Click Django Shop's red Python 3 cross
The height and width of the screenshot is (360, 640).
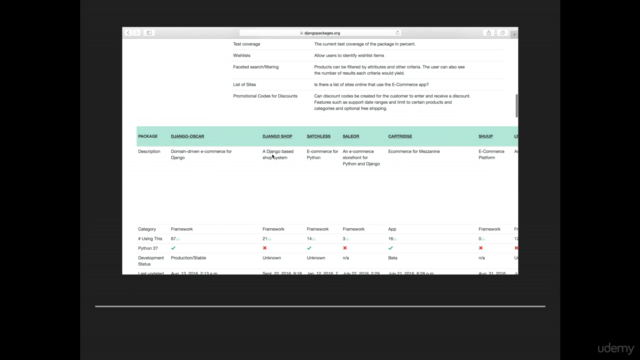(264, 248)
